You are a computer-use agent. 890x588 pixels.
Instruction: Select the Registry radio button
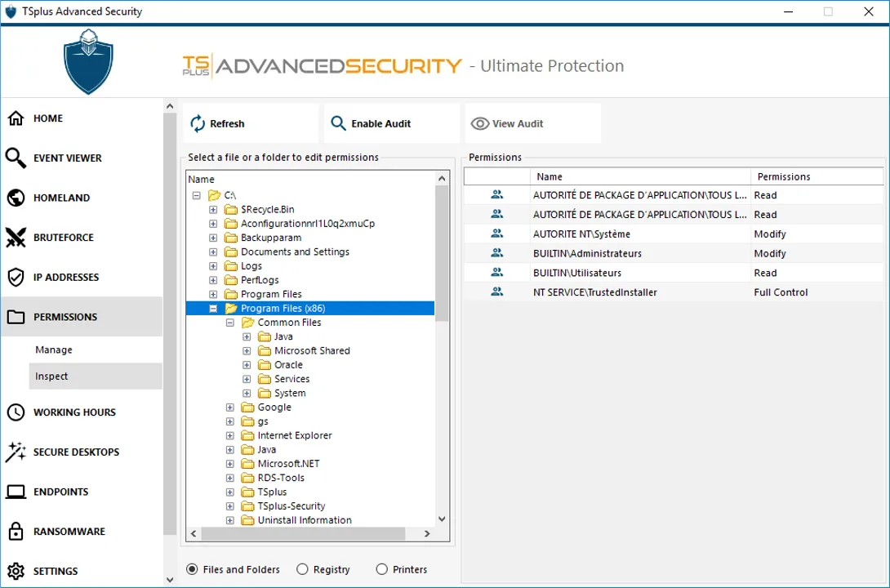[302, 569]
